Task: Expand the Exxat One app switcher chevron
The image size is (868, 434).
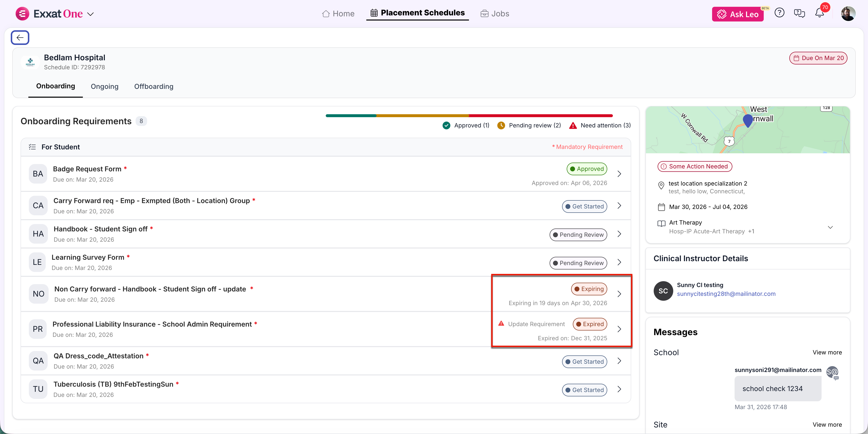Action: coord(90,14)
